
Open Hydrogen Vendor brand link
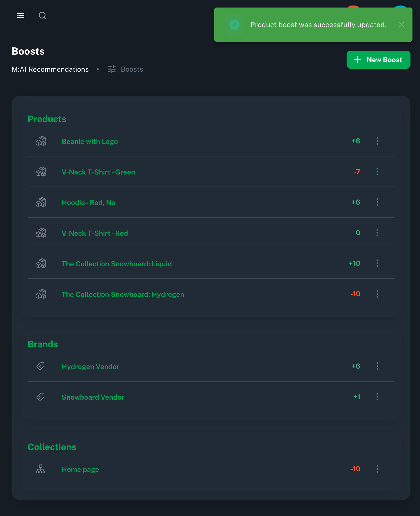point(90,367)
